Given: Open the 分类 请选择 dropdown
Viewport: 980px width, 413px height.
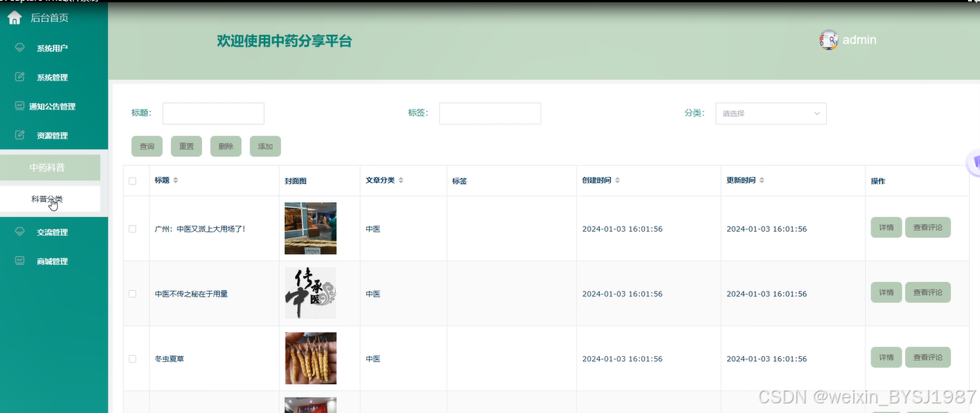Looking at the screenshot, I should point(771,113).
